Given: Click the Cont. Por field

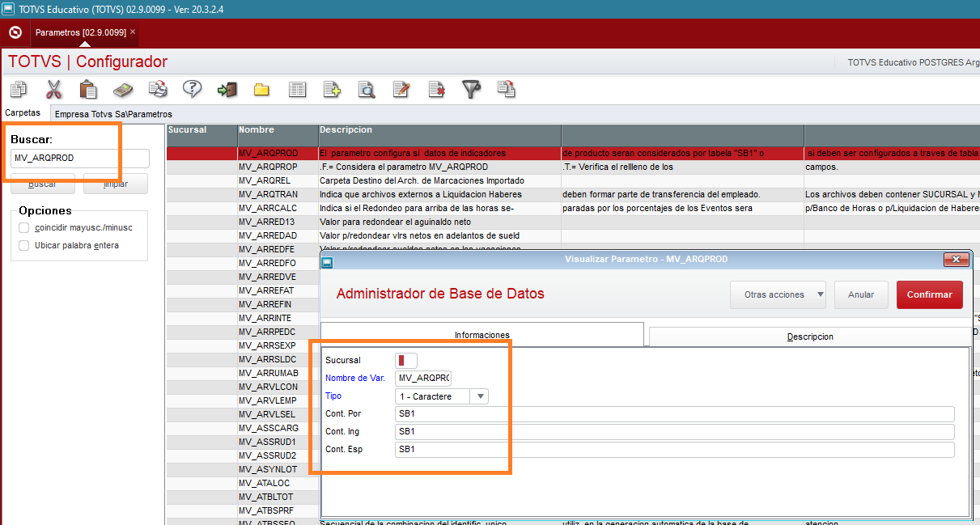Looking at the screenshot, I should pos(675,414).
